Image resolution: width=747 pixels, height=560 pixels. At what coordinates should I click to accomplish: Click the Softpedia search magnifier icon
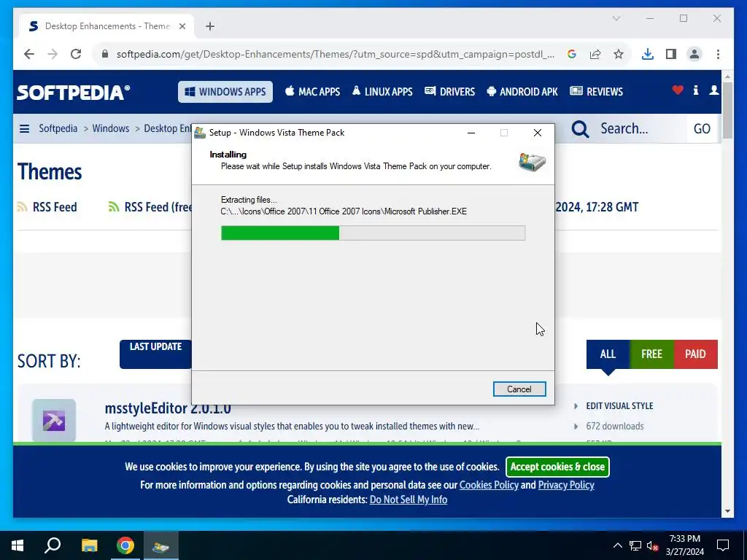(x=580, y=128)
